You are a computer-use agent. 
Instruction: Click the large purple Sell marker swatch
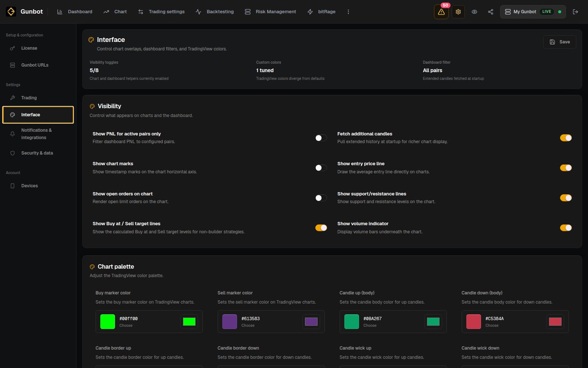pos(230,322)
